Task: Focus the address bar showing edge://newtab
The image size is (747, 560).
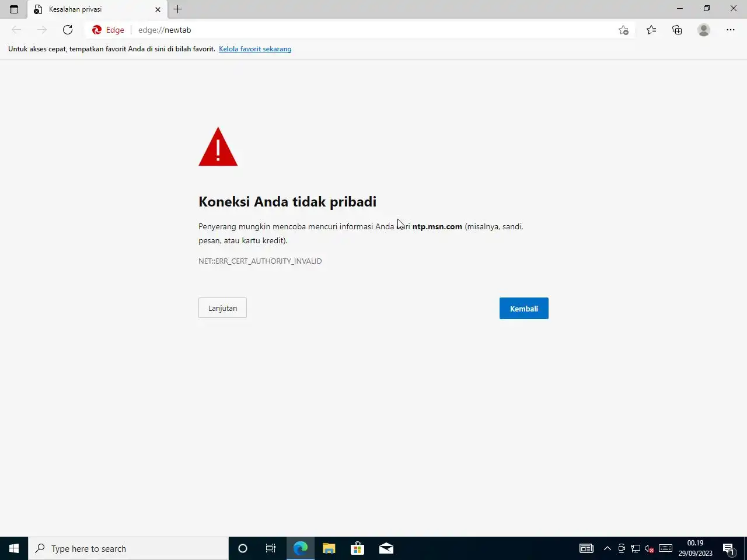Action: 373,30
